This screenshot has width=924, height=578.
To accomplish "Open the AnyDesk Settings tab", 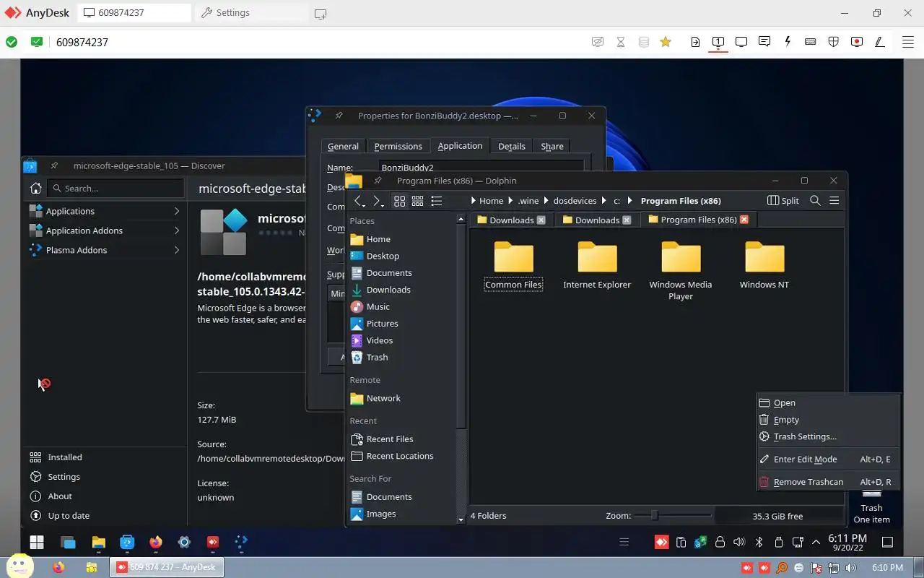I will click(x=250, y=13).
